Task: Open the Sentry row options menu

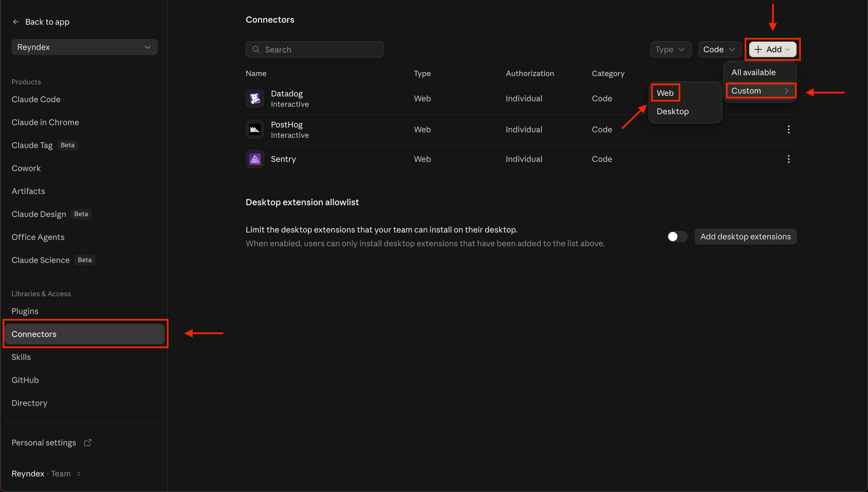Action: 788,159
